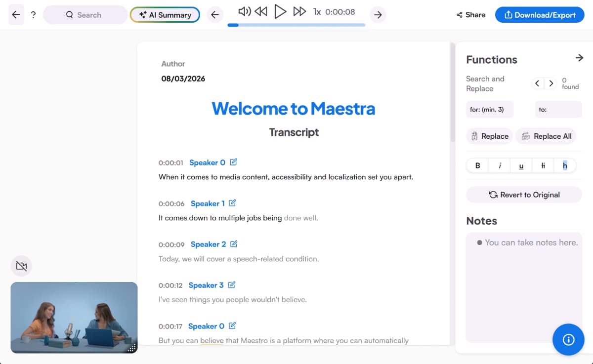
Task: Click Revert to Original
Action: [524, 195]
